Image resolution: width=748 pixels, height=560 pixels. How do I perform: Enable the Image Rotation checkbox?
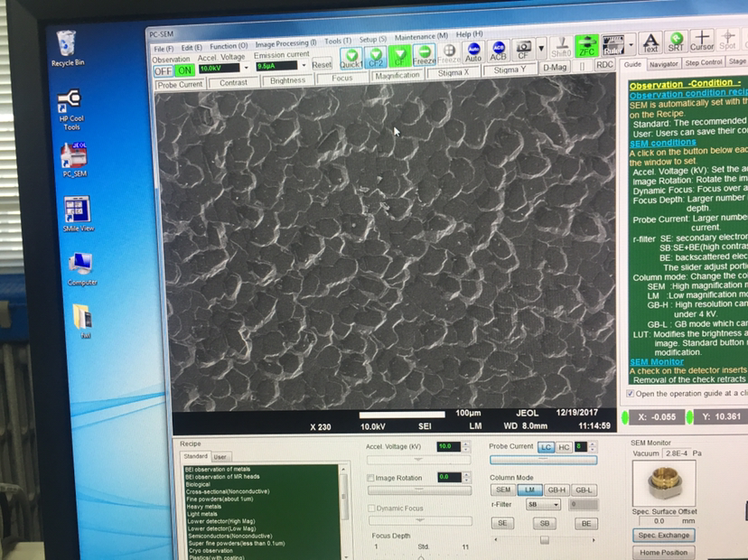(371, 478)
